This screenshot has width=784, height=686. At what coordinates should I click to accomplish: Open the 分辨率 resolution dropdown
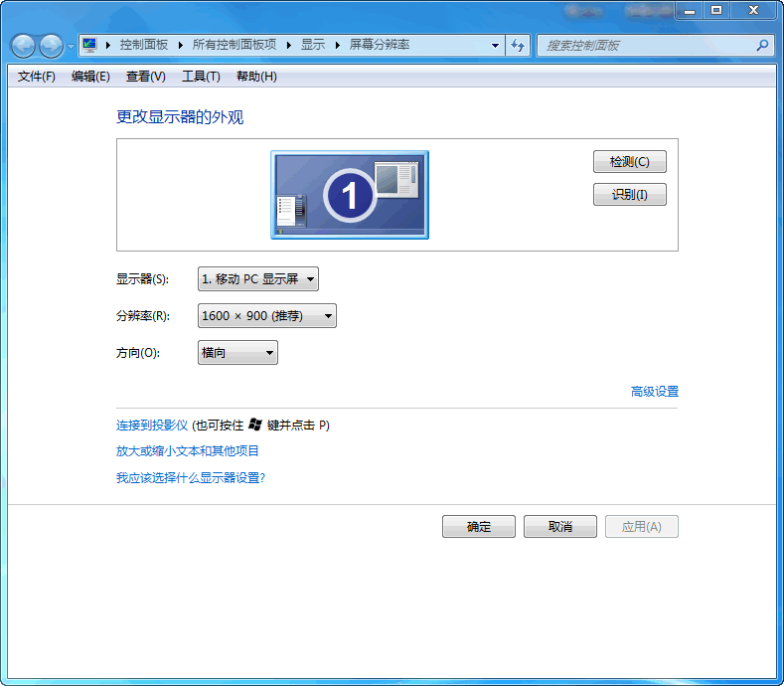click(267, 316)
